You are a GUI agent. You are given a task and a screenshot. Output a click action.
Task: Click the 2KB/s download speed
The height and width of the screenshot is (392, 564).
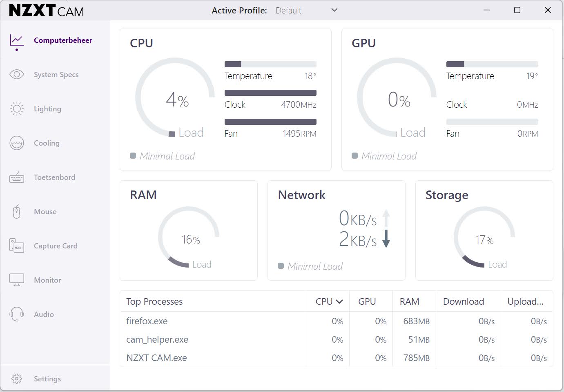(358, 239)
